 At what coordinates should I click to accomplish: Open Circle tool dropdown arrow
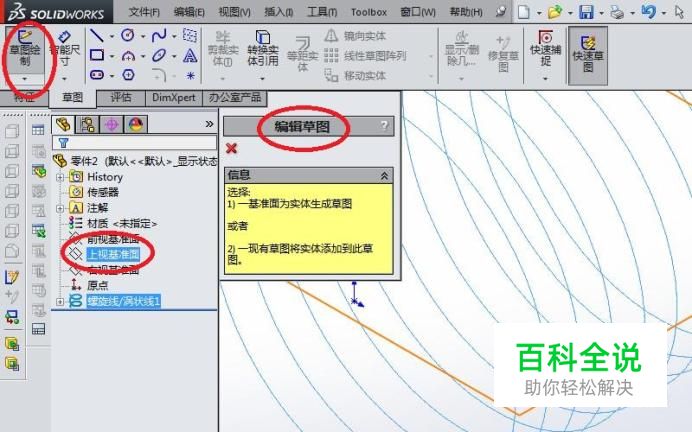(x=143, y=36)
